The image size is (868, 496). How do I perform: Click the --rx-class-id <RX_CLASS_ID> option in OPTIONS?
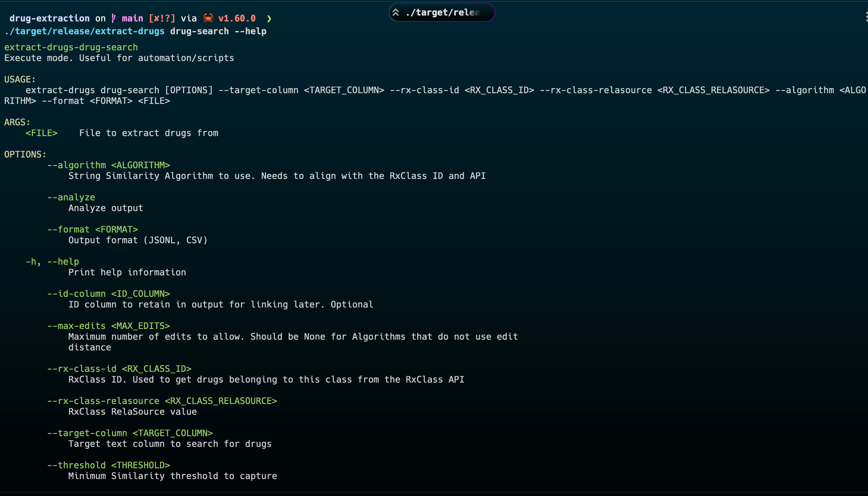point(119,369)
